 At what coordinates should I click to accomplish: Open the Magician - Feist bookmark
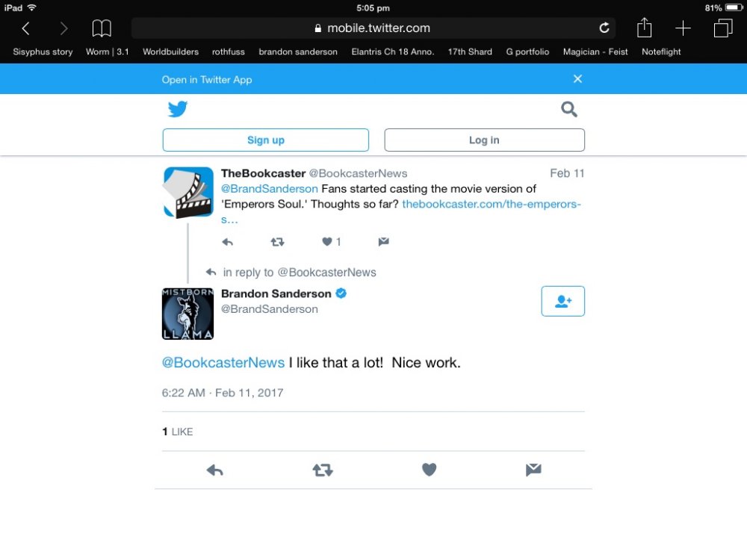[595, 52]
